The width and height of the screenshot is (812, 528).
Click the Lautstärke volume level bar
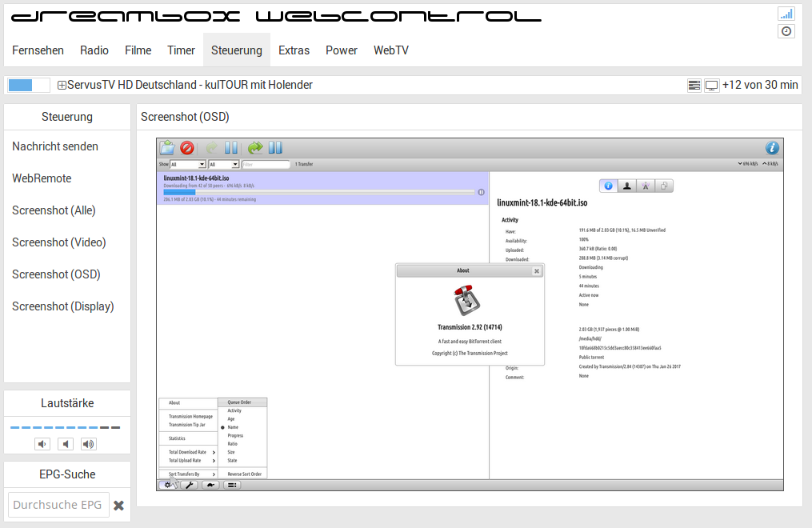[x=65, y=428]
